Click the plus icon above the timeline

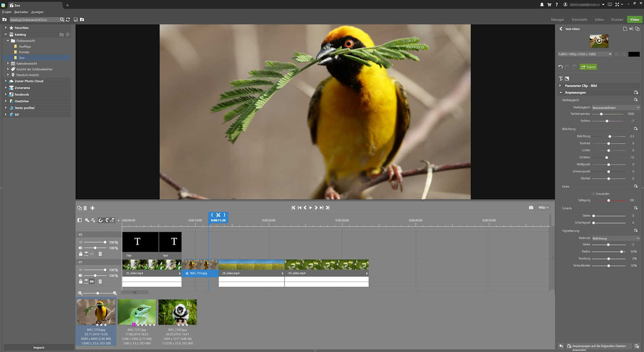tap(93, 208)
